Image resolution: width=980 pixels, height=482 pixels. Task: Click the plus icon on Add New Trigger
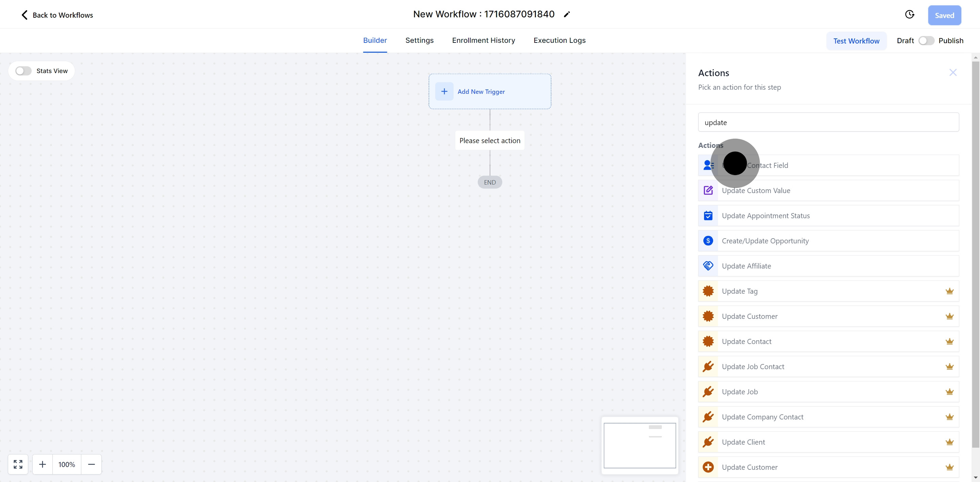[444, 92]
